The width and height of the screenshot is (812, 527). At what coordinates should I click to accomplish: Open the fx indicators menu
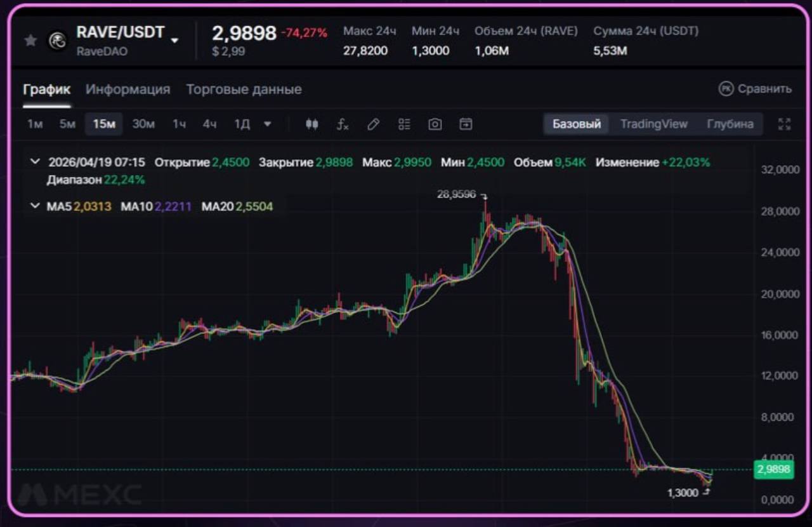343,124
